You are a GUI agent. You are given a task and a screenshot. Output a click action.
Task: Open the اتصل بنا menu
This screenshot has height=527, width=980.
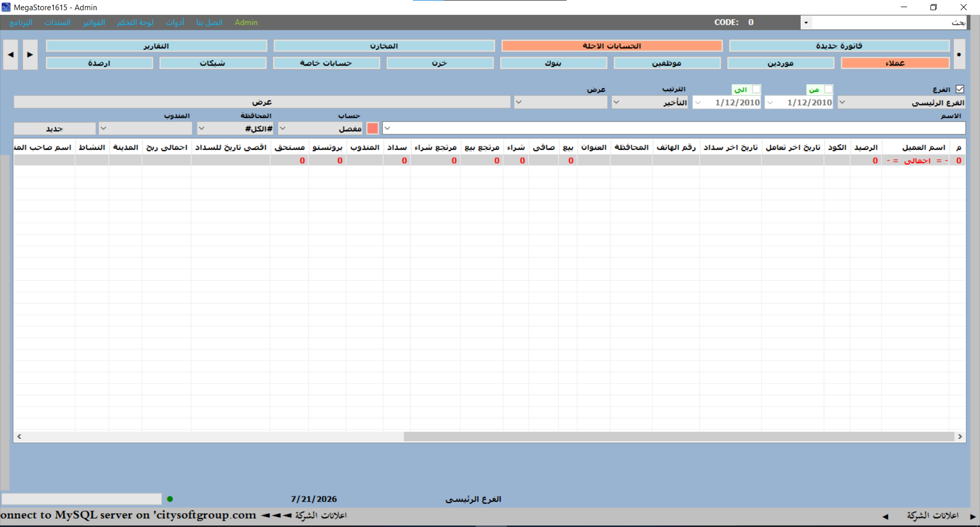pyautogui.click(x=209, y=22)
